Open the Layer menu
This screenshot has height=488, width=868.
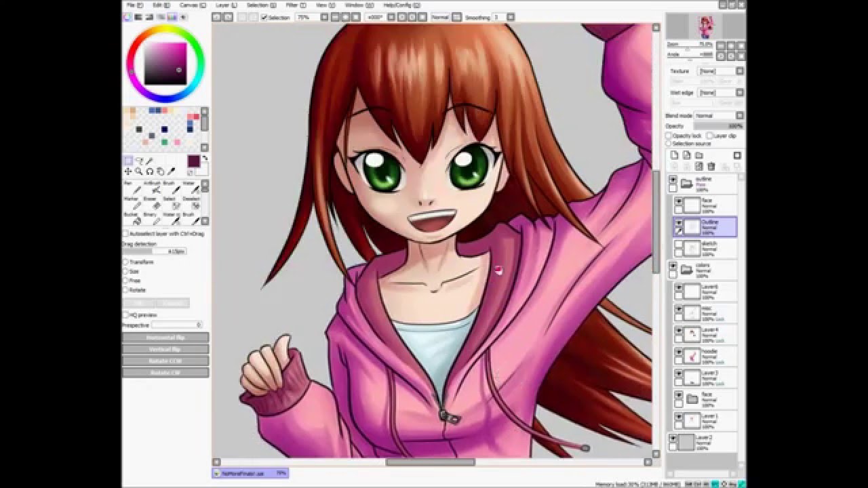(226, 5)
